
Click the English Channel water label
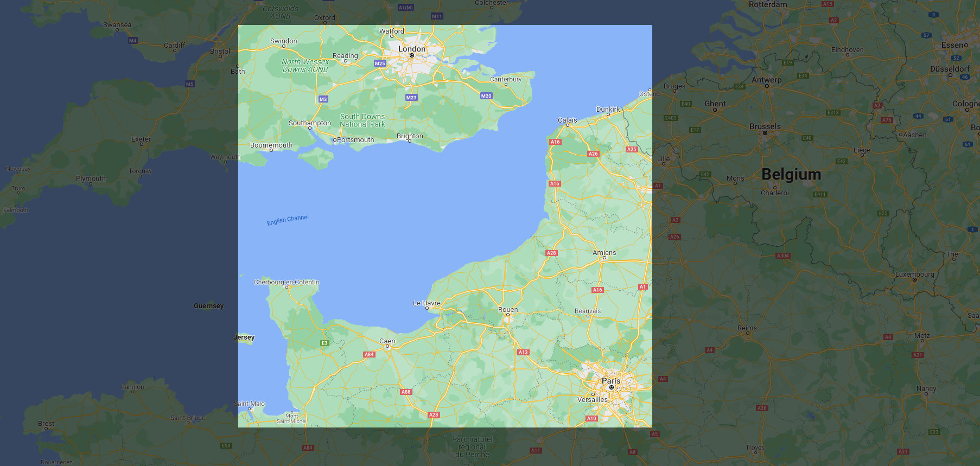tap(288, 220)
